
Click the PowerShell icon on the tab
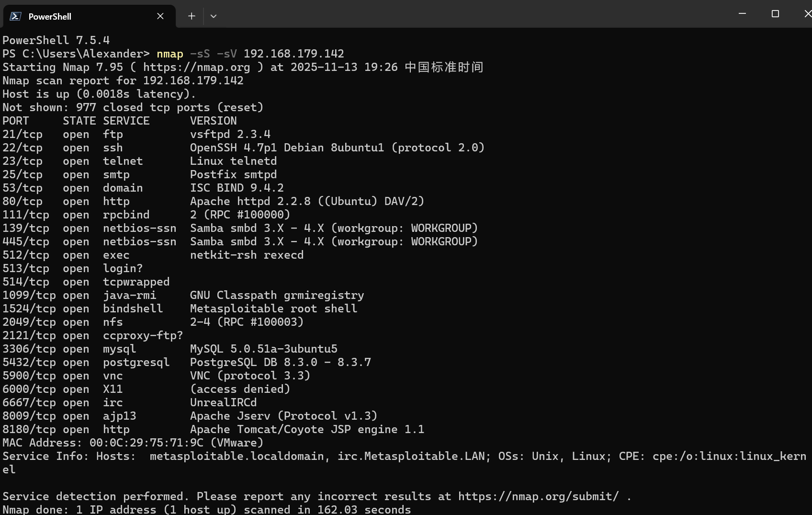pyautogui.click(x=15, y=16)
